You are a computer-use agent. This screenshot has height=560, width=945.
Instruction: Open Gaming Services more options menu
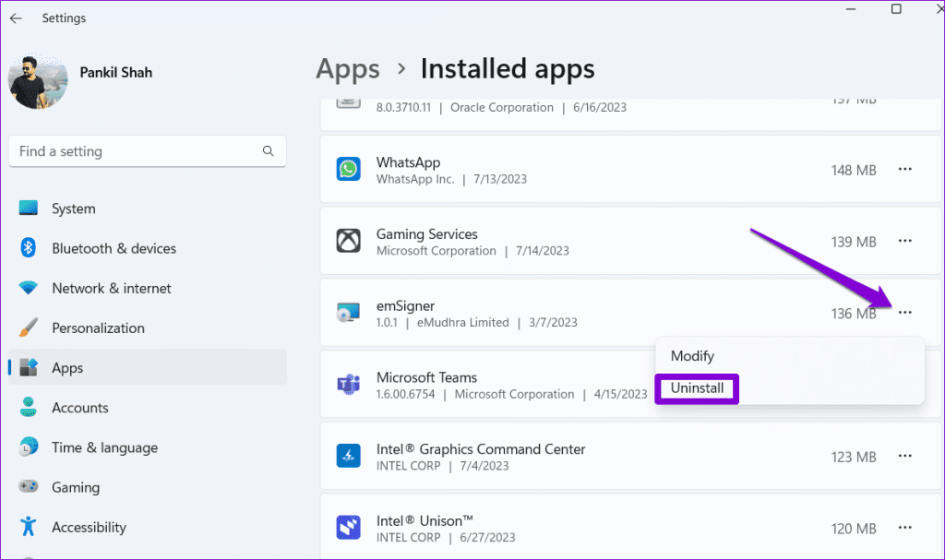pyautogui.click(x=904, y=241)
